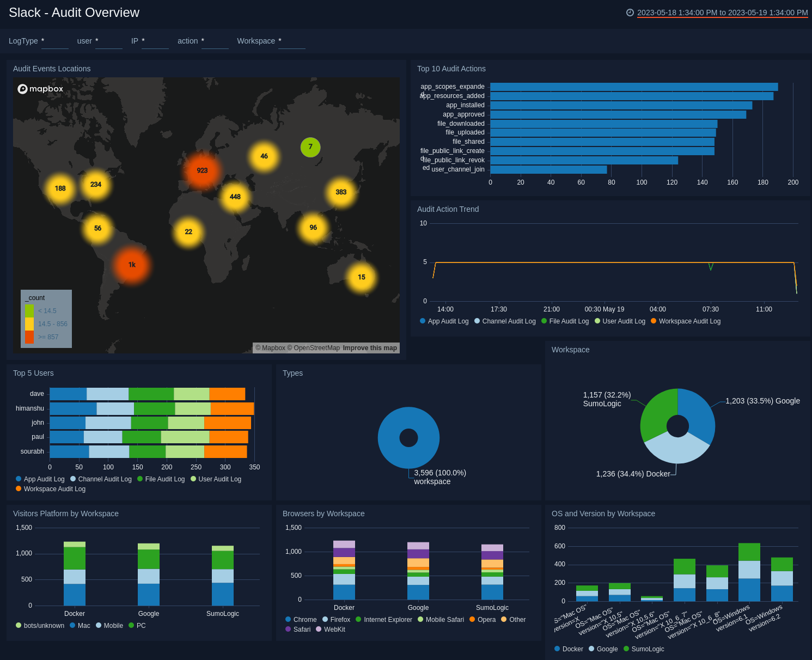Click the 923 cluster marker on the map
Screen dimensions: 812x660
(202, 170)
